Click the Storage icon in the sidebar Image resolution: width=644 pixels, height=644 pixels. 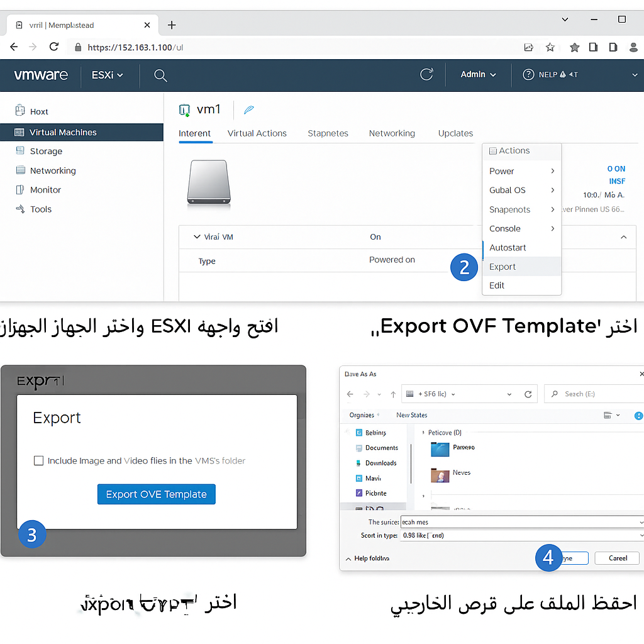pos(19,151)
